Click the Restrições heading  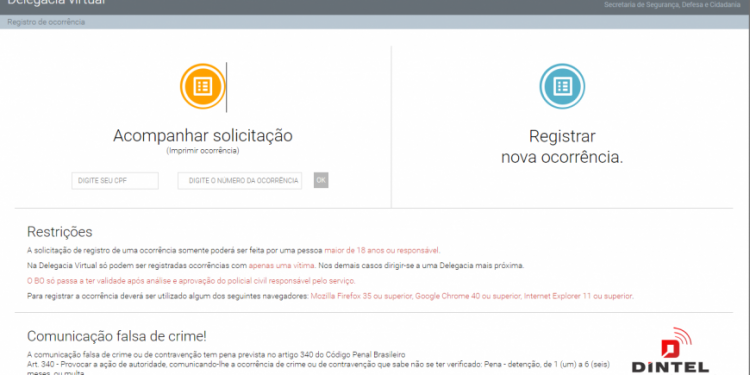(59, 232)
